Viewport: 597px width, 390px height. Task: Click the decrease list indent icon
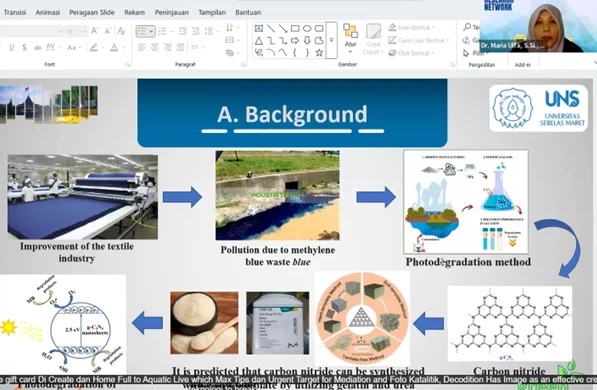coord(183,31)
